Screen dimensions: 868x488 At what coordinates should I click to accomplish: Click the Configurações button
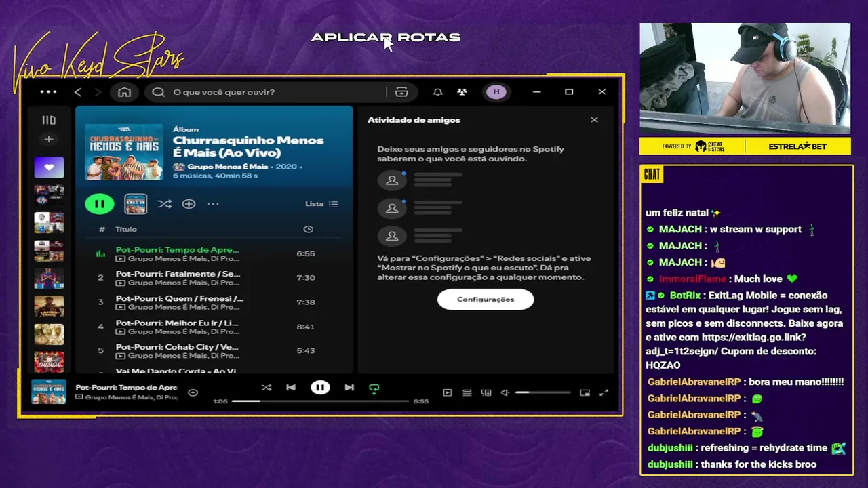[486, 299]
